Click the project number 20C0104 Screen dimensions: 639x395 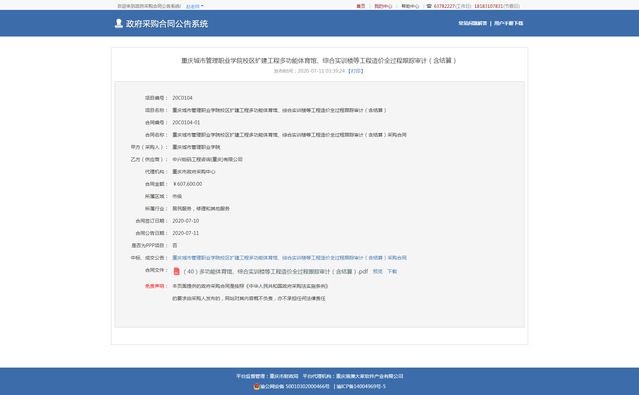[182, 98]
